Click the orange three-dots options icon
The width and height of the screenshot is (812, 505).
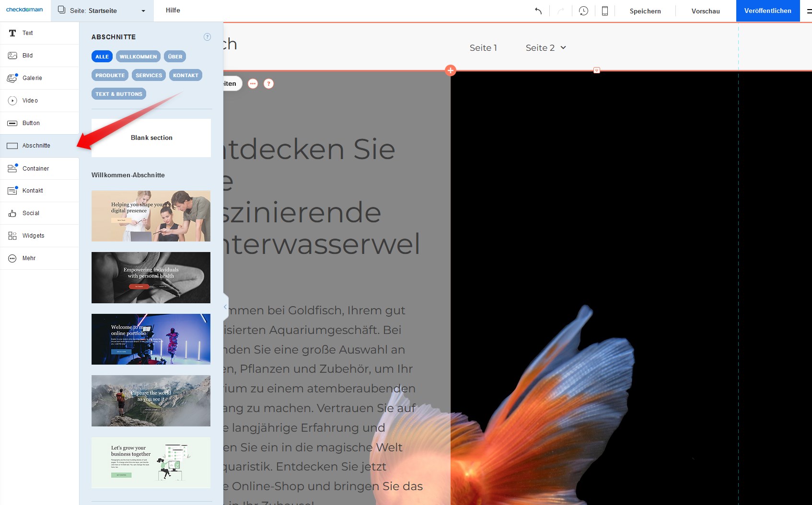253,84
